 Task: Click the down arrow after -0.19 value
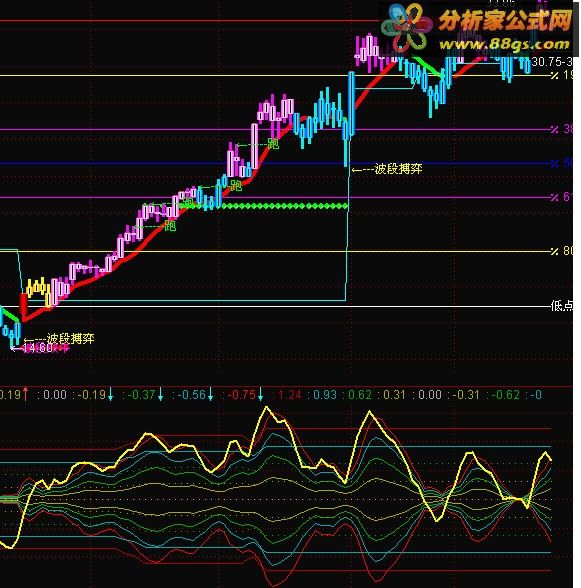tap(110, 394)
